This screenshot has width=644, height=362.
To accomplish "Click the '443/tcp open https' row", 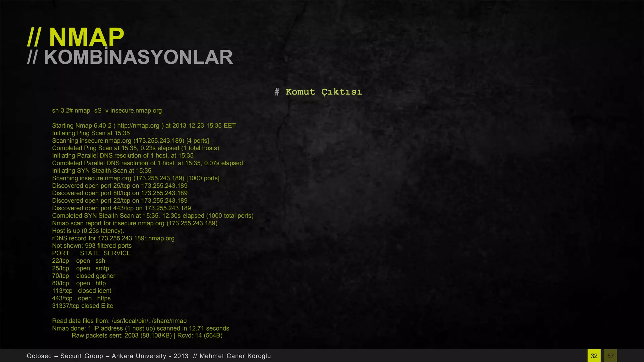I will (x=81, y=299).
